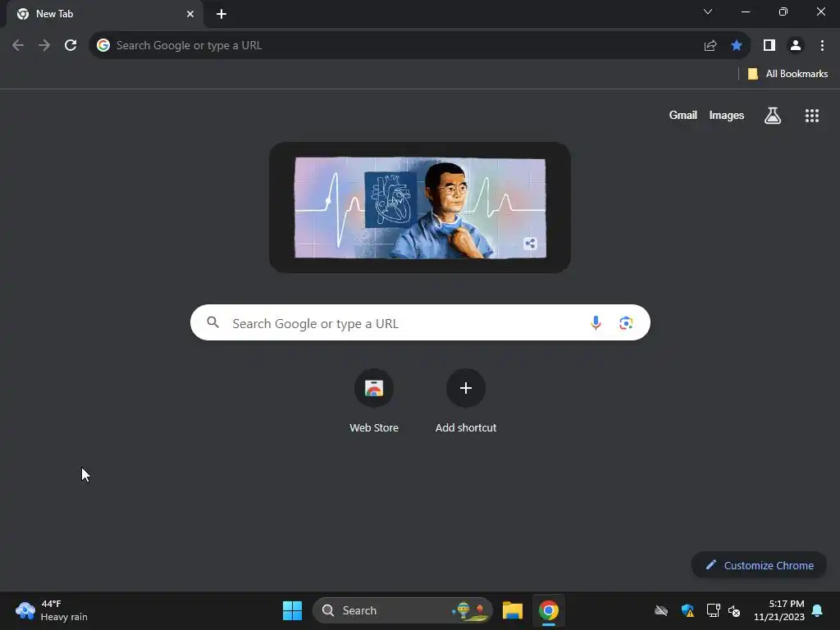This screenshot has height=630, width=840.
Task: Open the Web Store shortcut
Action: coord(374,400)
